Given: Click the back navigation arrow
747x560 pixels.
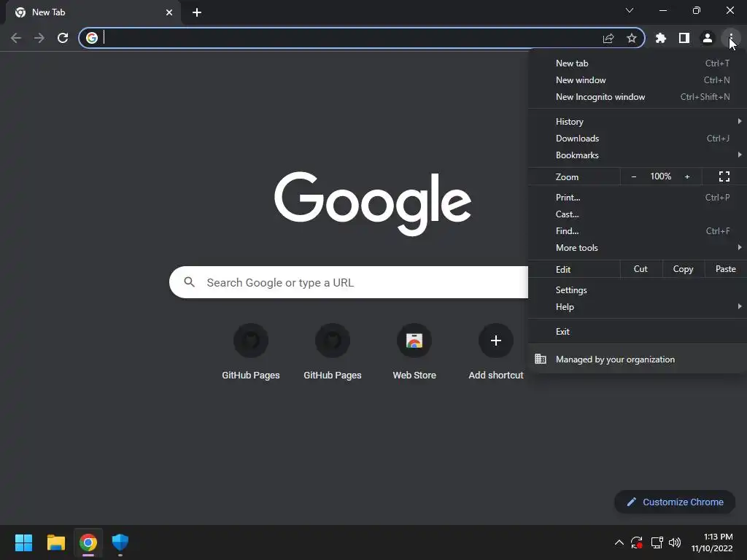Looking at the screenshot, I should tap(16, 38).
